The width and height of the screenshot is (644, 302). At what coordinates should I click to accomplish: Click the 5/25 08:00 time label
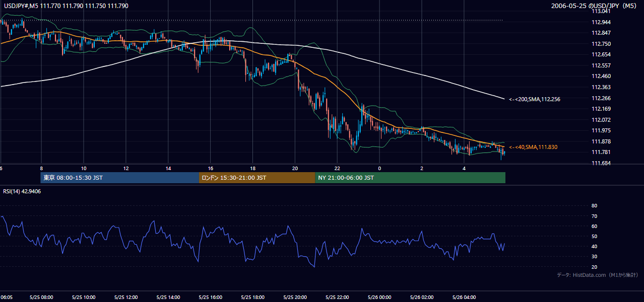41,297
